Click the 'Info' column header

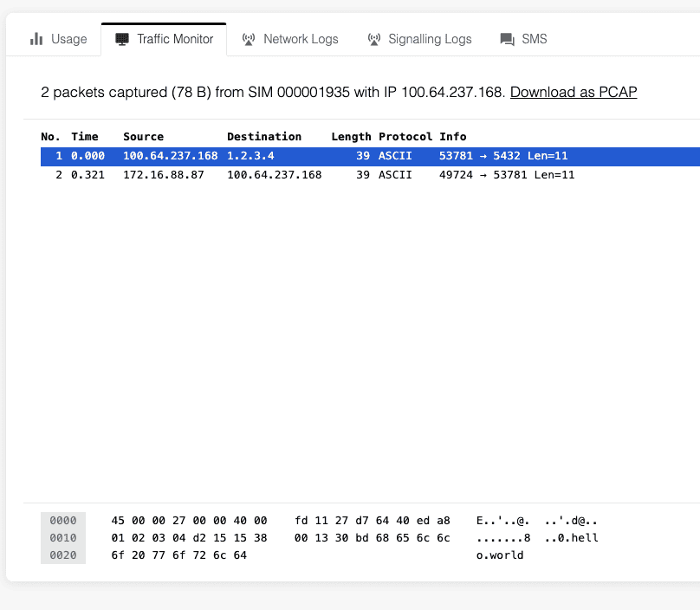pos(453,137)
